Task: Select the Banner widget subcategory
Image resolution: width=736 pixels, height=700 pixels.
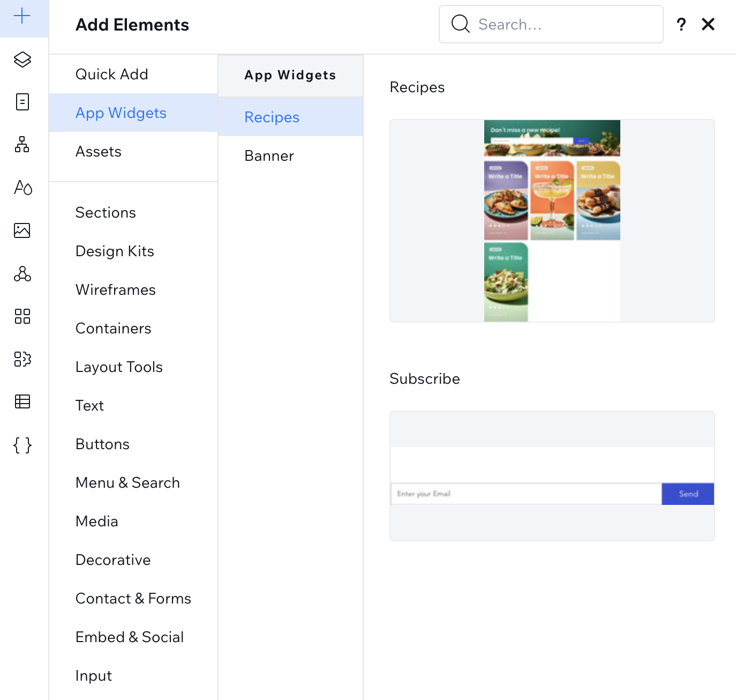Action: click(x=269, y=156)
